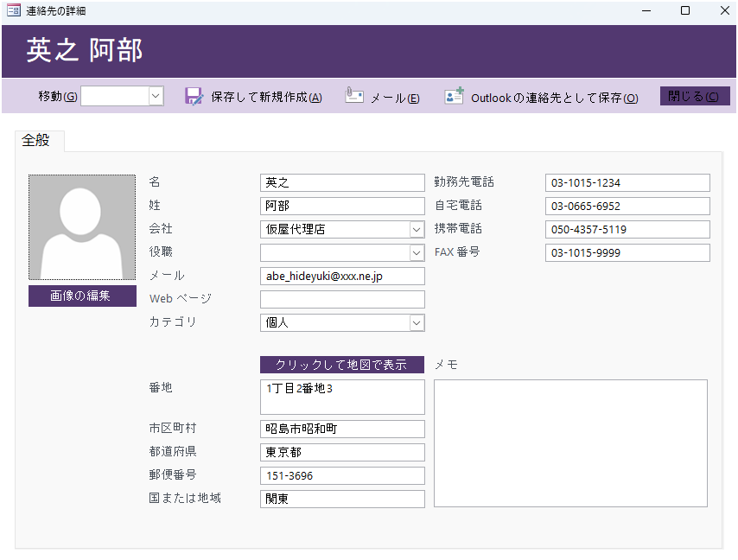This screenshot has height=560, width=738.
Task: Click the save and new floppy disk icon
Action: coord(194,97)
